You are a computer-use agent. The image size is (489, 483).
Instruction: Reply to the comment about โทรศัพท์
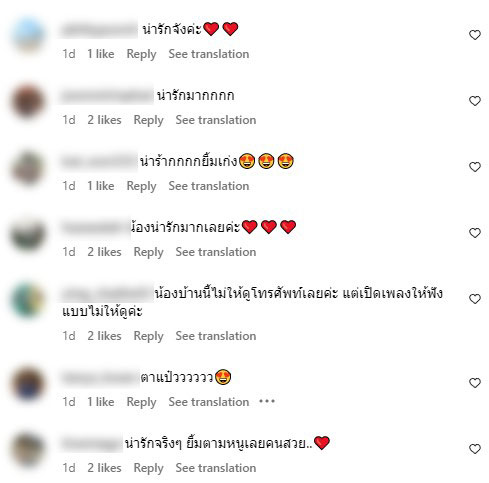pos(148,336)
